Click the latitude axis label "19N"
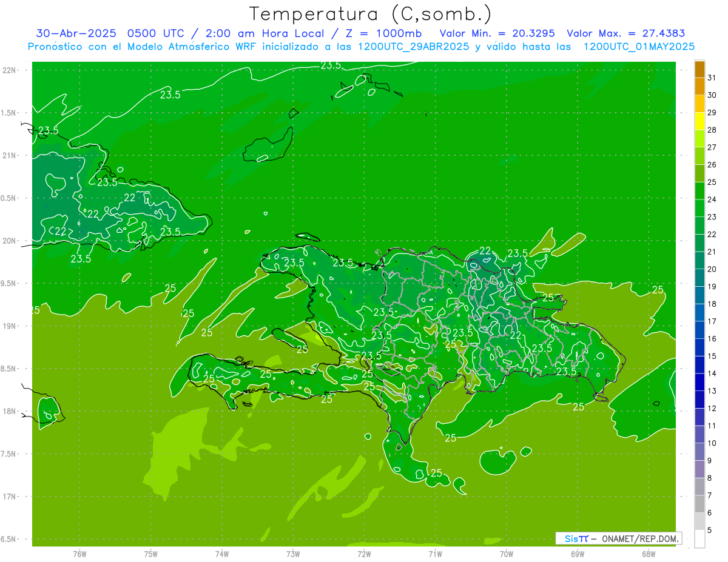 coord(10,326)
